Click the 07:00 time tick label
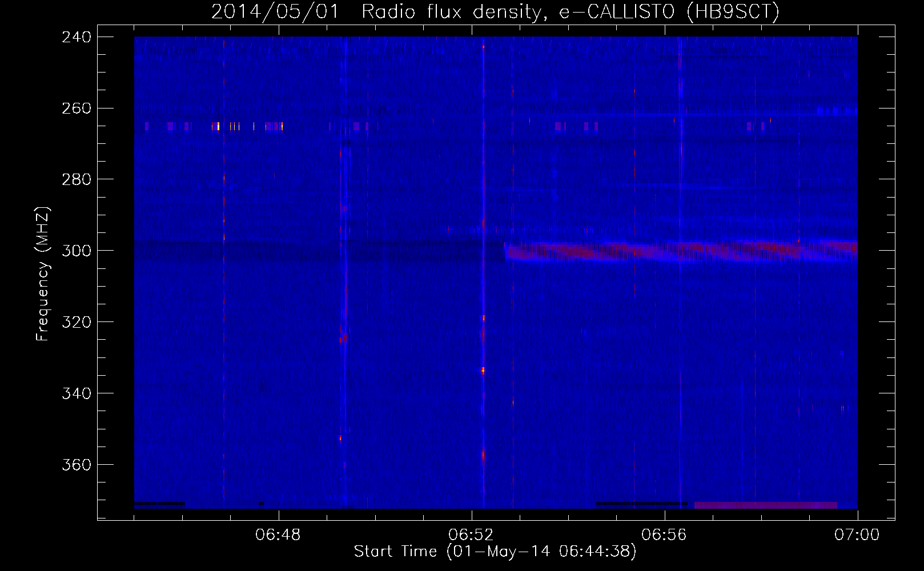 (857, 535)
